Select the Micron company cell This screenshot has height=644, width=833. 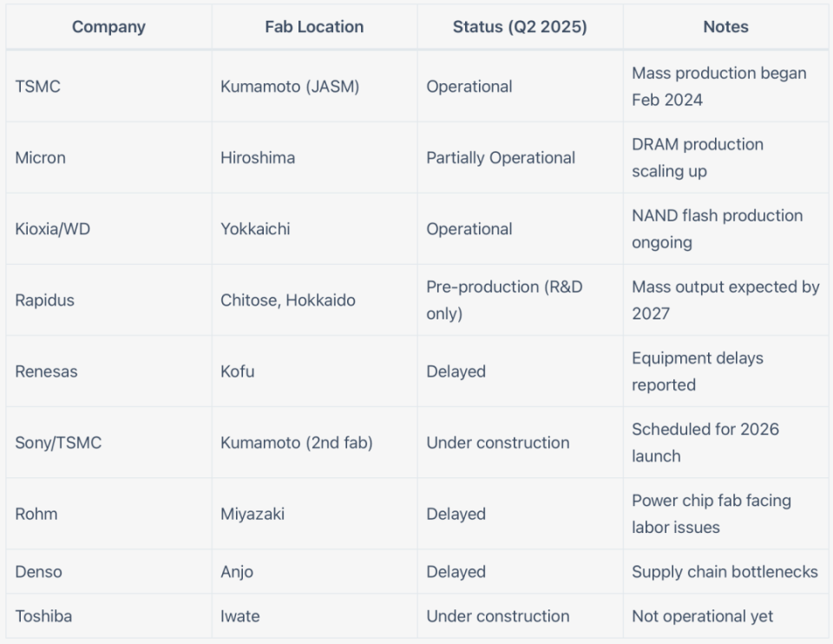pos(41,157)
